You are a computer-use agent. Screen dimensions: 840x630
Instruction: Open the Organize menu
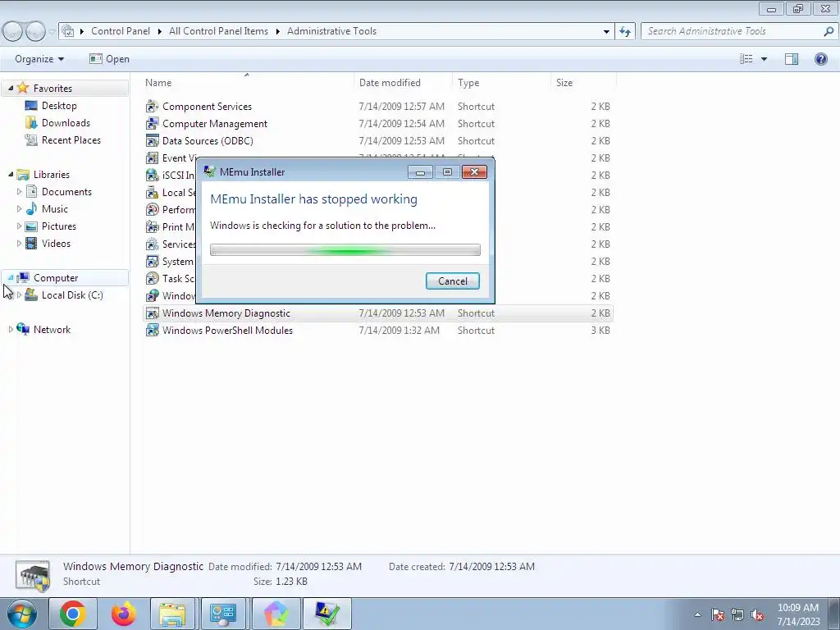39,59
